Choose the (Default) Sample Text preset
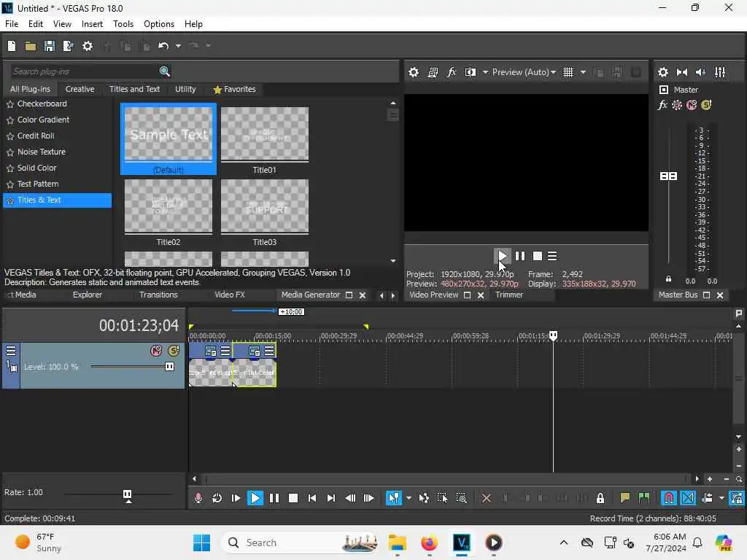Image resolution: width=747 pixels, height=560 pixels. tap(169, 139)
